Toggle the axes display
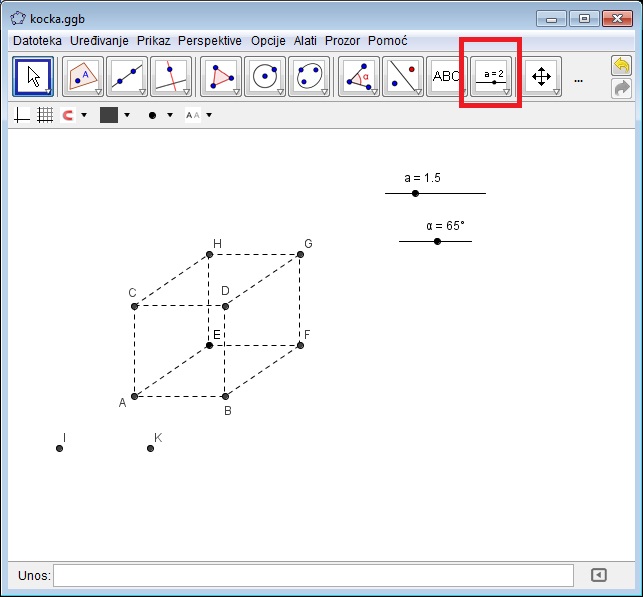Screen dimensions: 643x597 22,115
